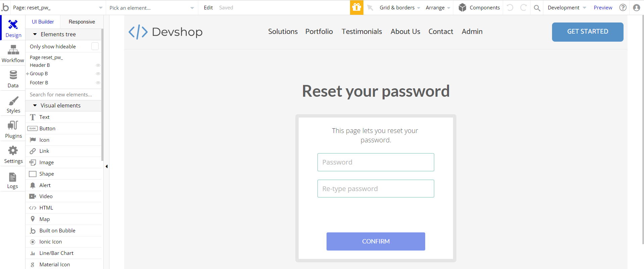This screenshot has width=644, height=269.
Task: Open the Grid & borders menu
Action: tap(399, 8)
